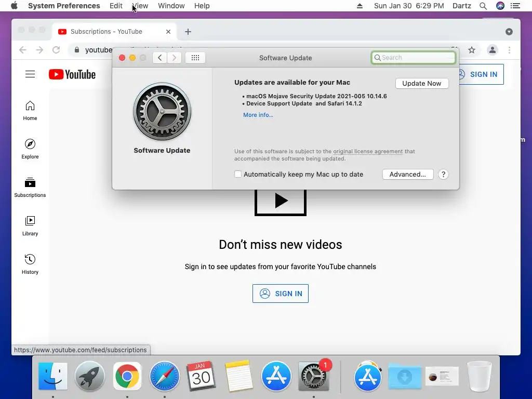The image size is (532, 399).
Task: Reload the page in Chrome
Action: 56,50
